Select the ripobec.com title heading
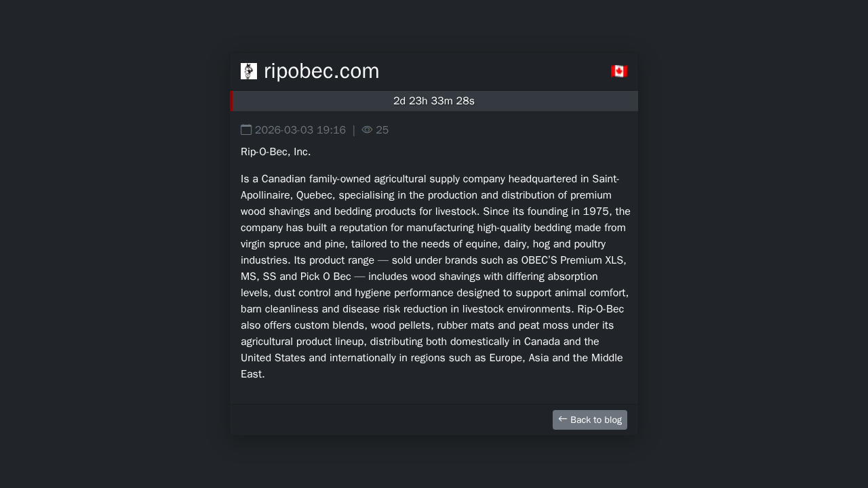 (x=321, y=71)
